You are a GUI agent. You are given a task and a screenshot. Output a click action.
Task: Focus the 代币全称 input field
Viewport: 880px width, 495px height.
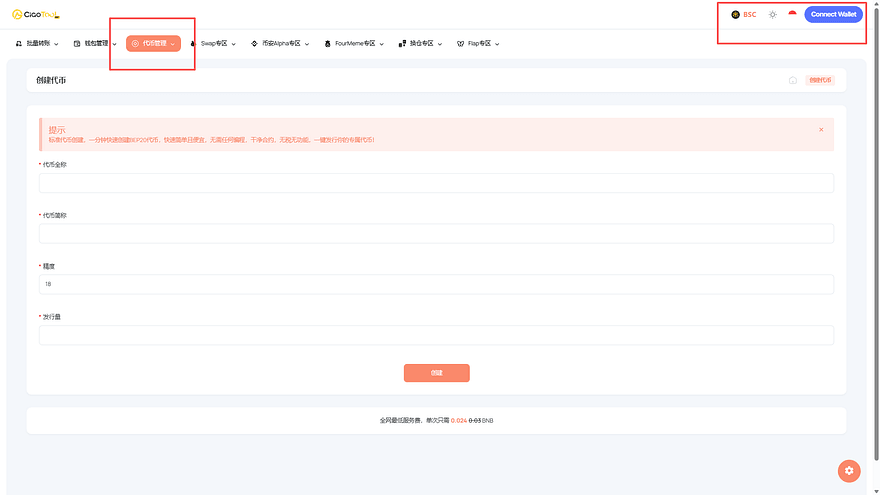(x=436, y=182)
